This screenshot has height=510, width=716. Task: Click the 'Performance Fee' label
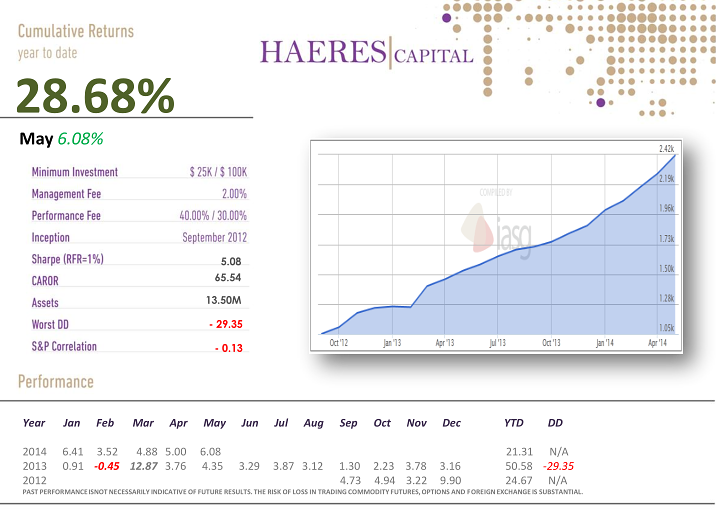[x=66, y=216]
